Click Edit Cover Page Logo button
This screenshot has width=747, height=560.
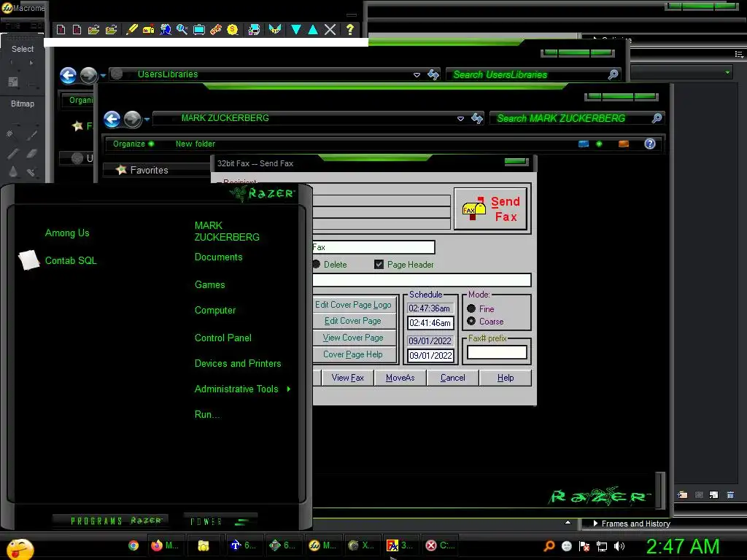click(x=354, y=305)
